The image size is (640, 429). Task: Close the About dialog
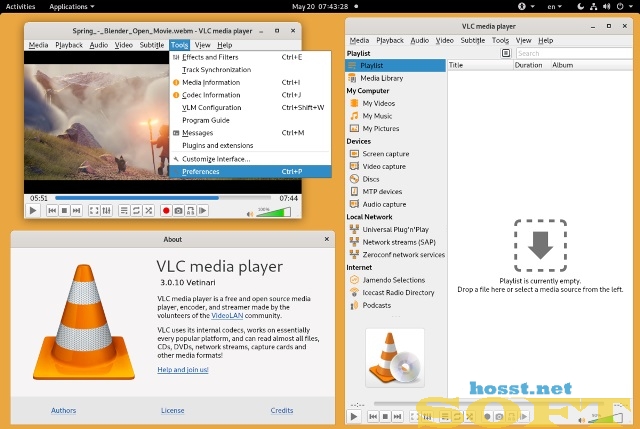(x=327, y=239)
